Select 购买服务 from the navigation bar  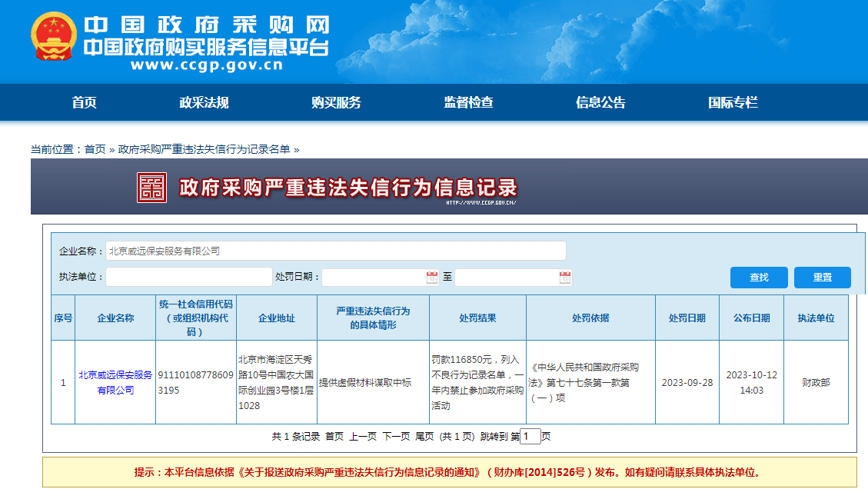click(x=336, y=103)
